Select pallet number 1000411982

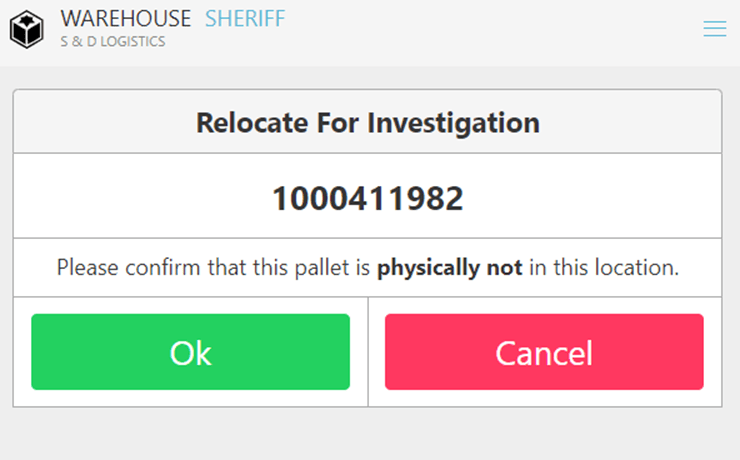tap(368, 199)
